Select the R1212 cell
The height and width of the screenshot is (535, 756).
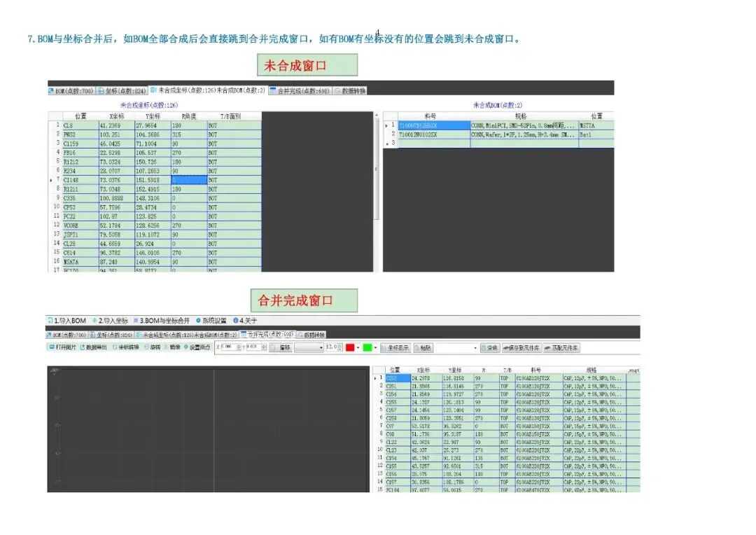point(80,162)
